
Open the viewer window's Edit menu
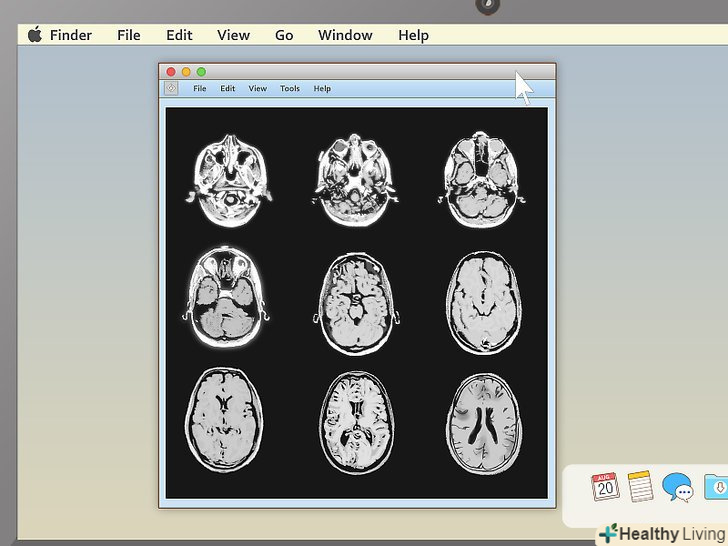(x=228, y=89)
